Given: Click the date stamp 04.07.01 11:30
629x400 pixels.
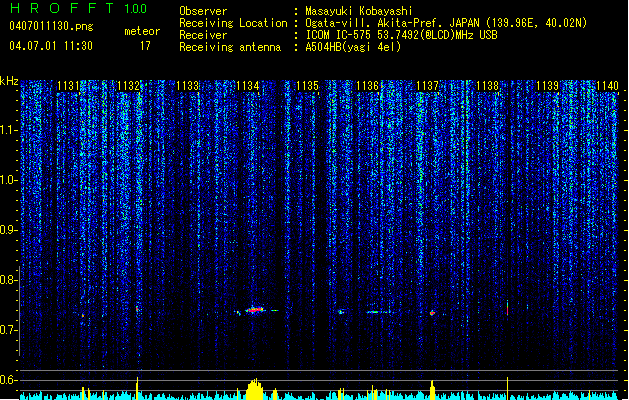Looking at the screenshot, I should coord(51,46).
